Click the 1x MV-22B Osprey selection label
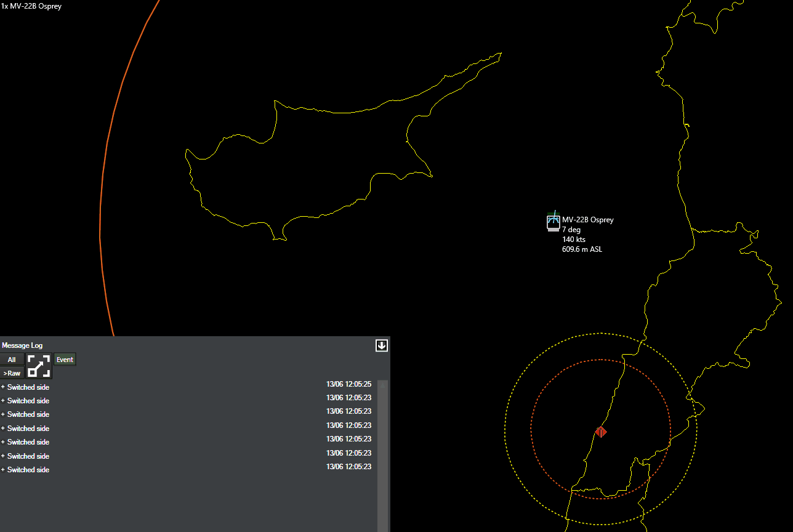 point(31,6)
